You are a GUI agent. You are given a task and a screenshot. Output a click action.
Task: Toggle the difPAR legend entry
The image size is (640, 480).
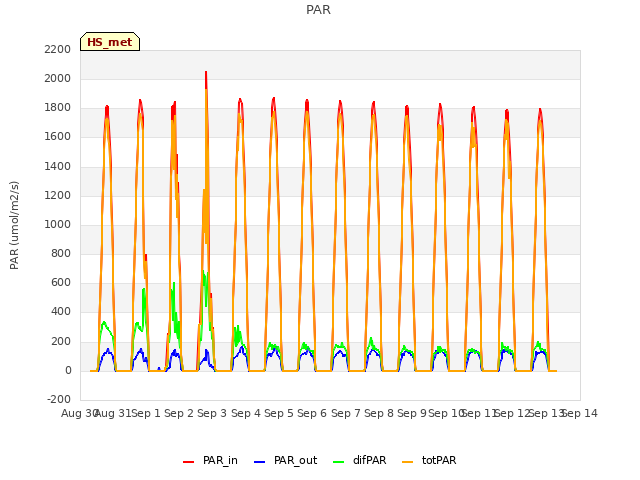(360, 460)
